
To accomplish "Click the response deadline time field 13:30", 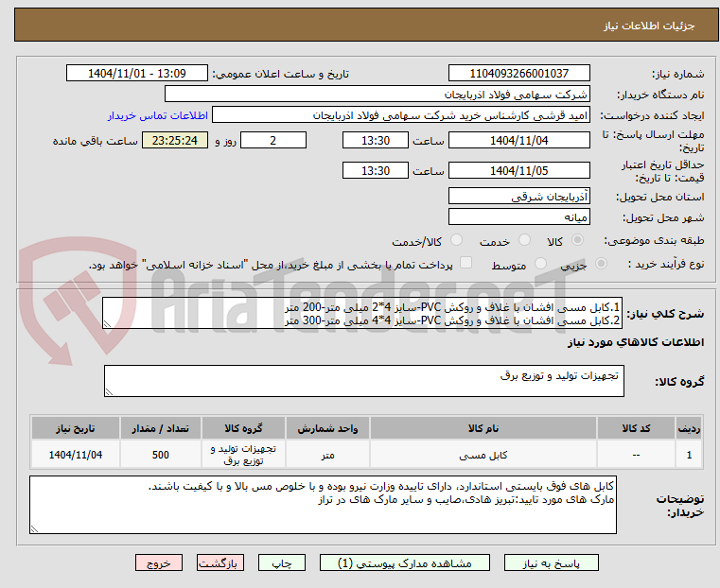I will pyautogui.click(x=376, y=140).
